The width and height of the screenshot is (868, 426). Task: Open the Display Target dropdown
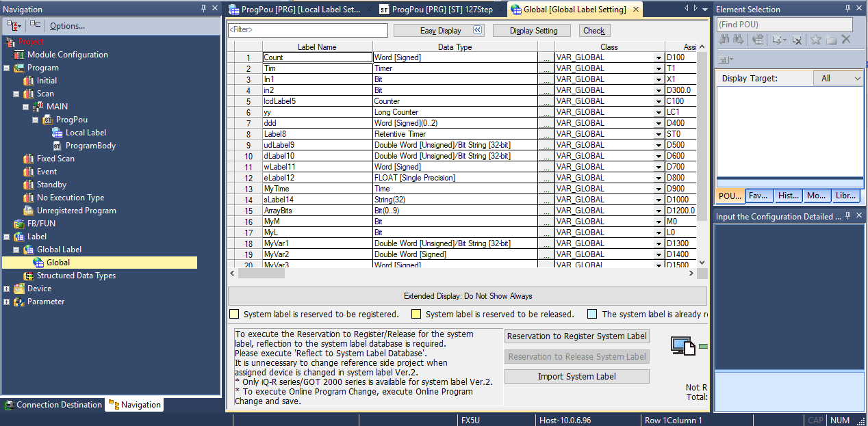[x=838, y=79]
